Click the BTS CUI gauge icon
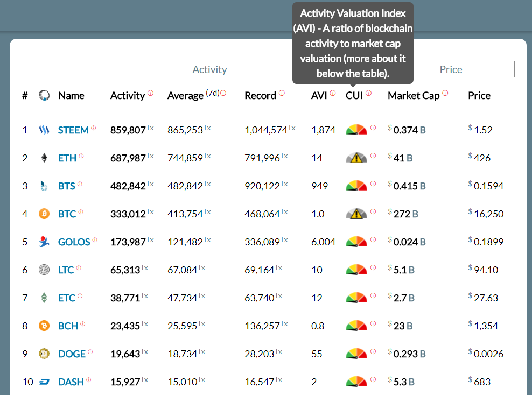Viewport: 532px width, 395px height. tap(356, 186)
